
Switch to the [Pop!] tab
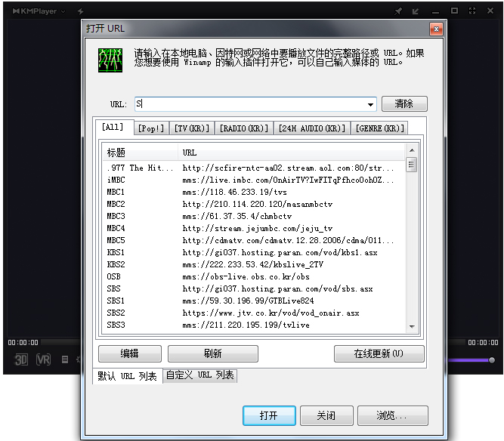click(151, 128)
